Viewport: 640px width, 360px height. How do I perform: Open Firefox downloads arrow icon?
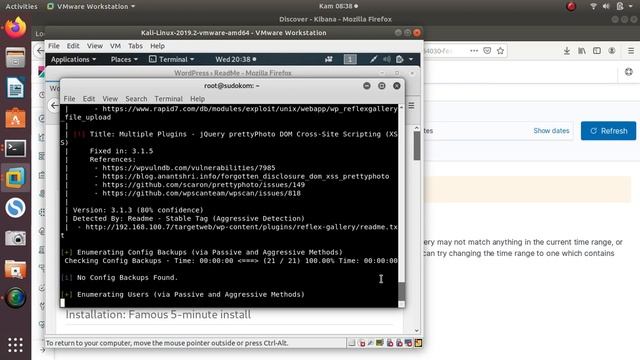[567, 51]
